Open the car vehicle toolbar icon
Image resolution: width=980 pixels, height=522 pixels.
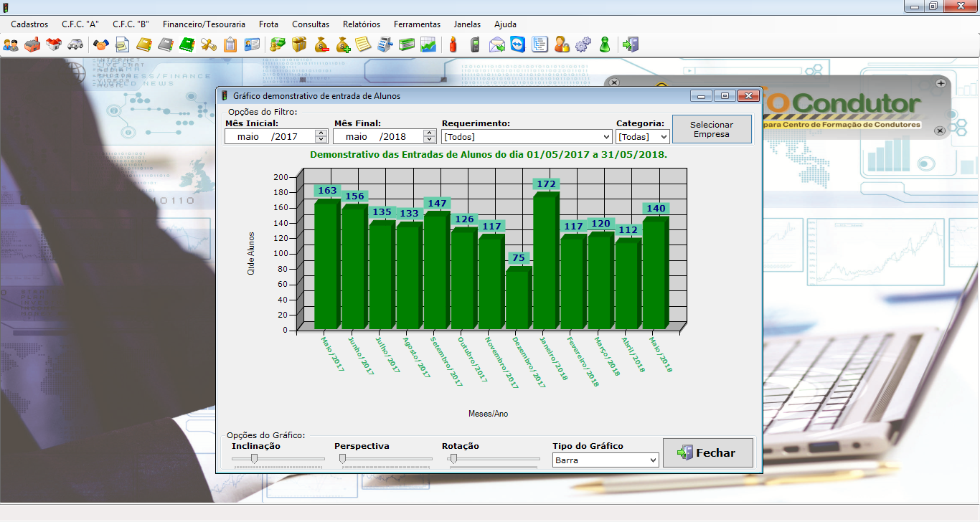point(75,44)
